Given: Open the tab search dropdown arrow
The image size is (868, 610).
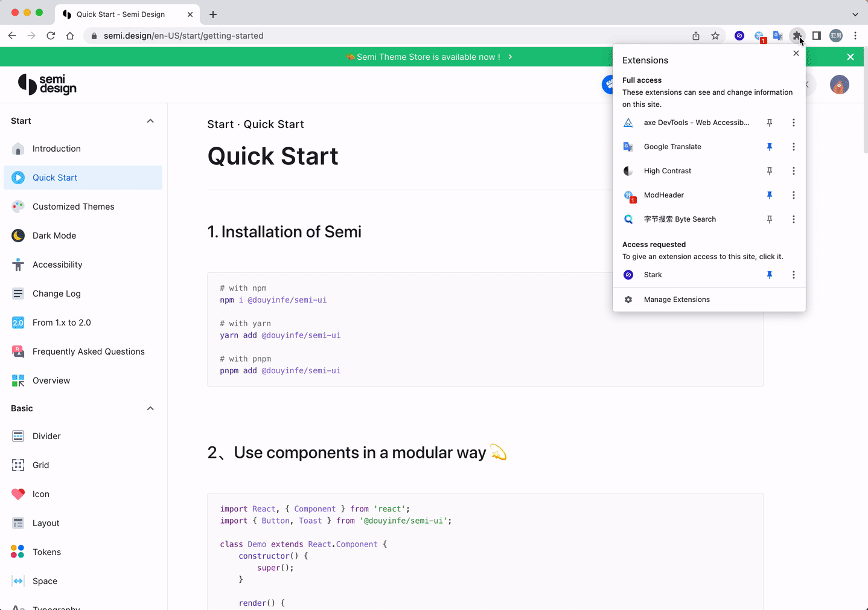Looking at the screenshot, I should point(855,14).
